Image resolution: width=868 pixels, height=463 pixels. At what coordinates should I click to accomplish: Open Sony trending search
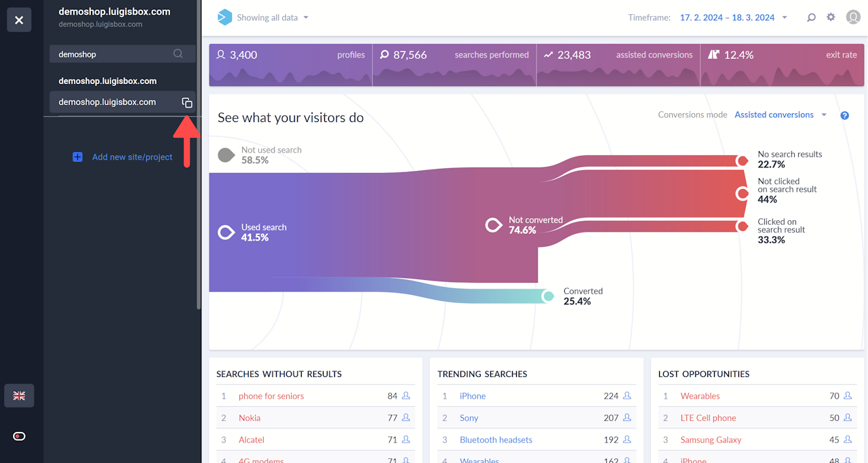[x=469, y=418]
